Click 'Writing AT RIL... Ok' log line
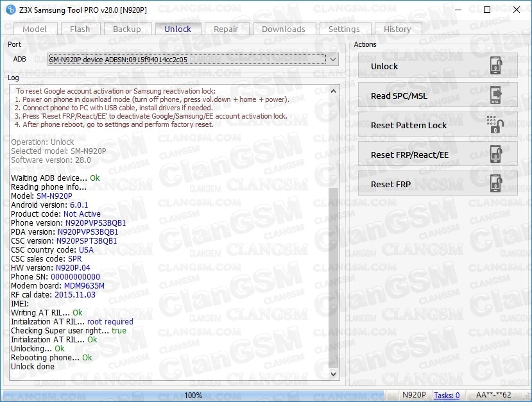532x402 pixels. point(46,312)
